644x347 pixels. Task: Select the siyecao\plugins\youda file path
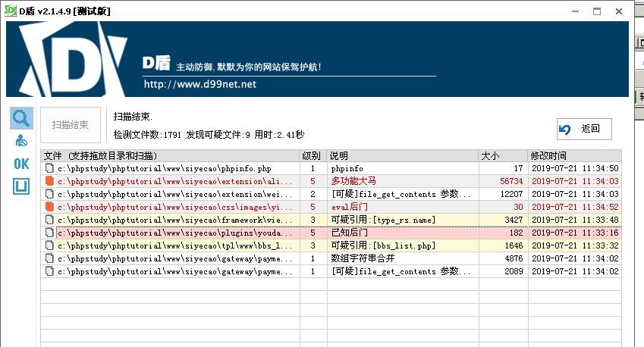175,233
